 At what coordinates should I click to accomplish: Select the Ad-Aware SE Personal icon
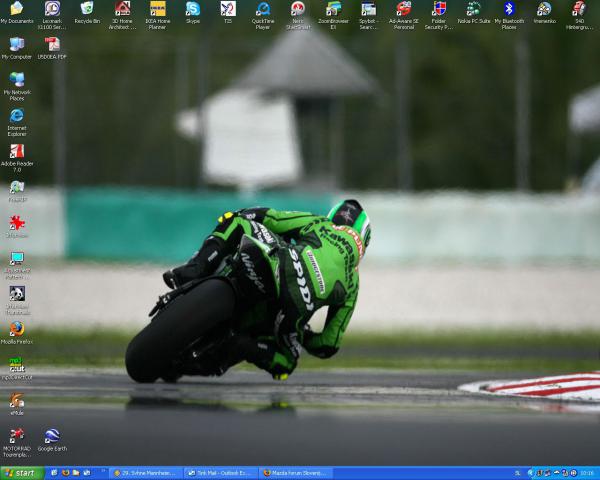[x=403, y=9]
